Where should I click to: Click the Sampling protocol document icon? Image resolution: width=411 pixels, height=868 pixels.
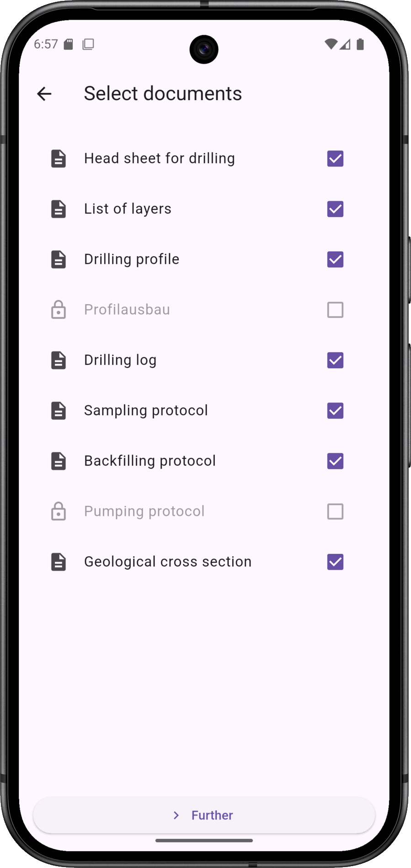point(59,411)
